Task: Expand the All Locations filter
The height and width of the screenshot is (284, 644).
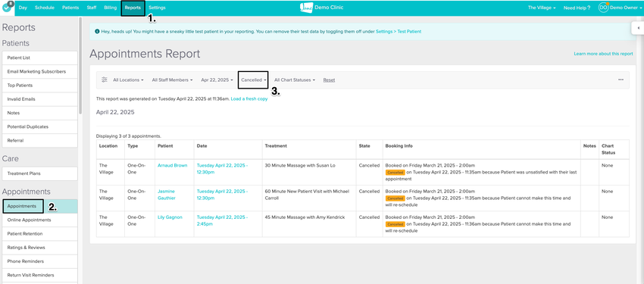Action: [128, 80]
